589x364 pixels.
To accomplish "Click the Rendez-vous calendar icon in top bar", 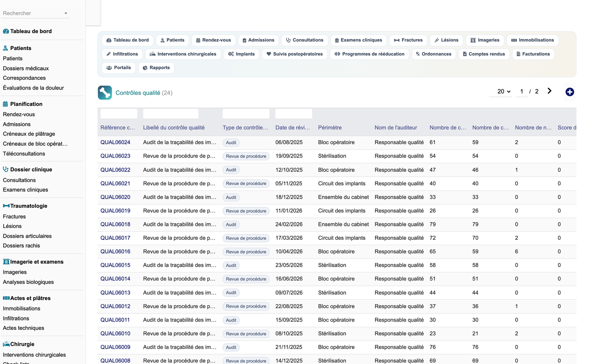I will click(x=198, y=40).
